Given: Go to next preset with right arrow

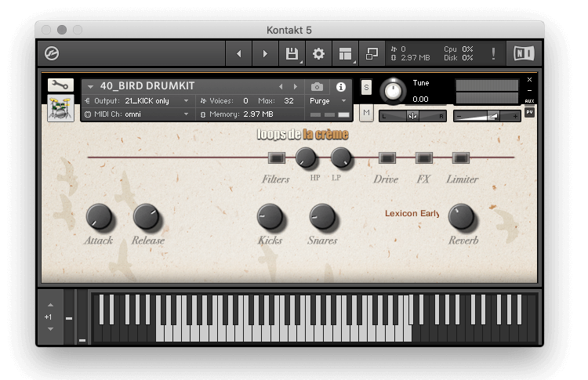Looking at the screenshot, I should (265, 53).
